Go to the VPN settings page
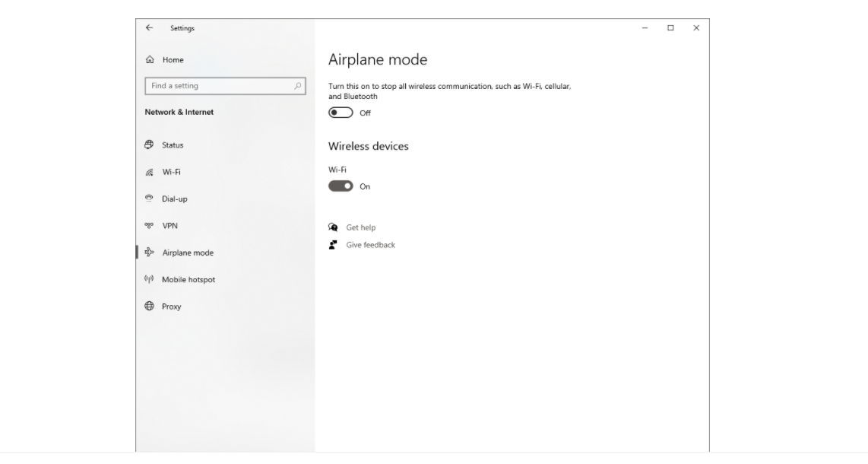Screen dimensions: 868x464 [169, 226]
